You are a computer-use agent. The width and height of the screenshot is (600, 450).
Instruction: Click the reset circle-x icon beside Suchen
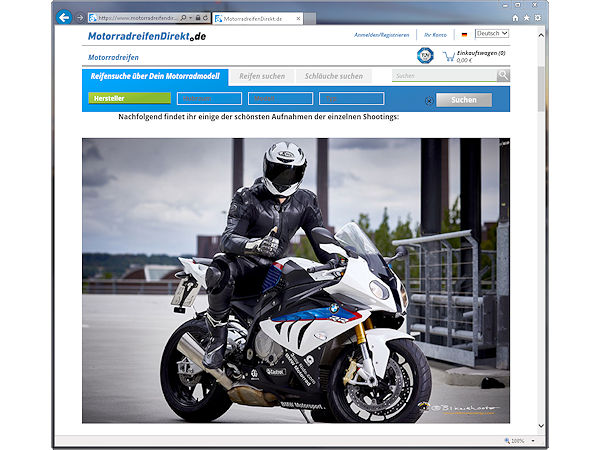click(429, 101)
